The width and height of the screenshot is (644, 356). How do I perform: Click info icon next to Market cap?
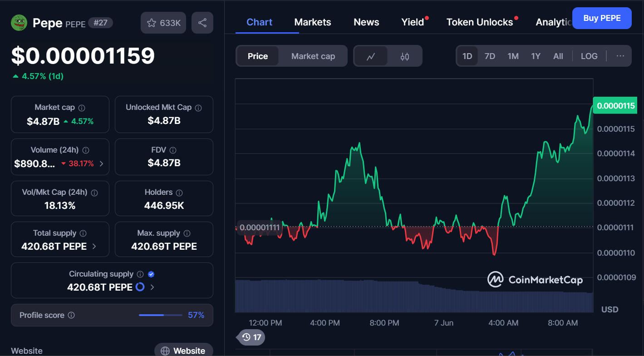click(x=82, y=108)
